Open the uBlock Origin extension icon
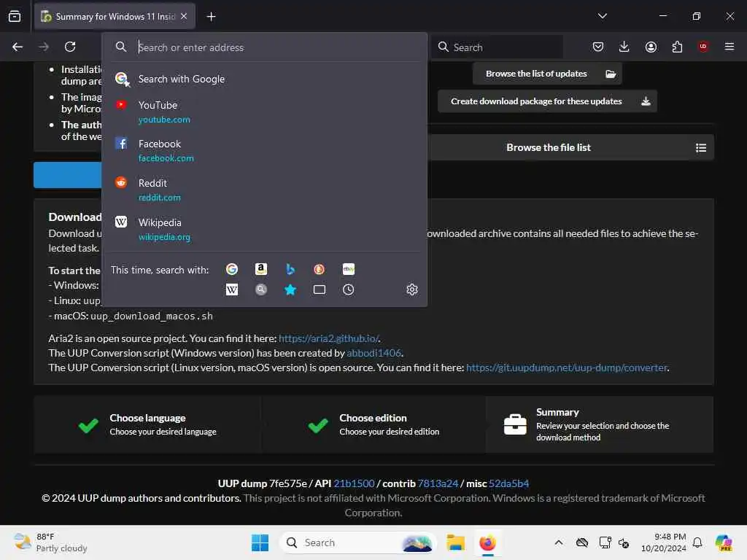This screenshot has height=560, width=747. pyautogui.click(x=703, y=47)
